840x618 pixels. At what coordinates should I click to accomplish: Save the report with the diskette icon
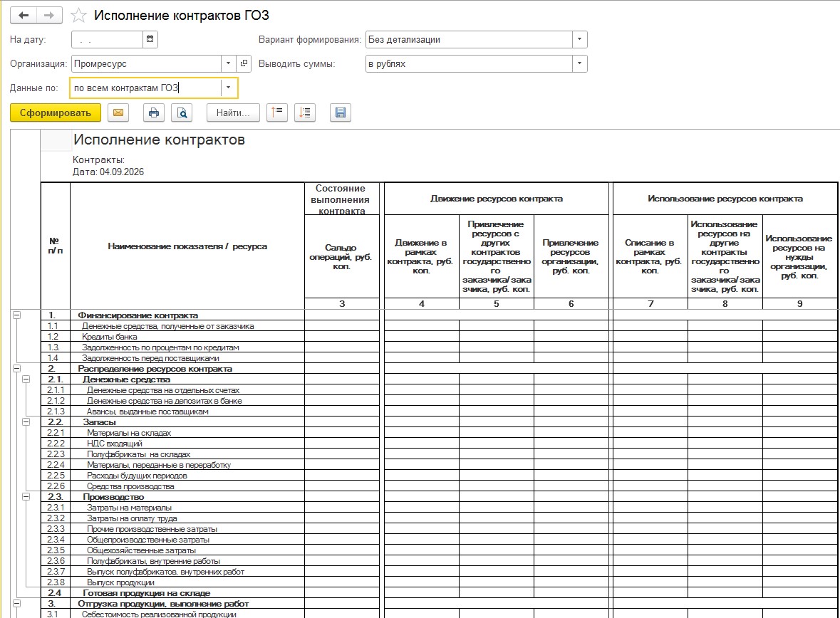(340, 112)
